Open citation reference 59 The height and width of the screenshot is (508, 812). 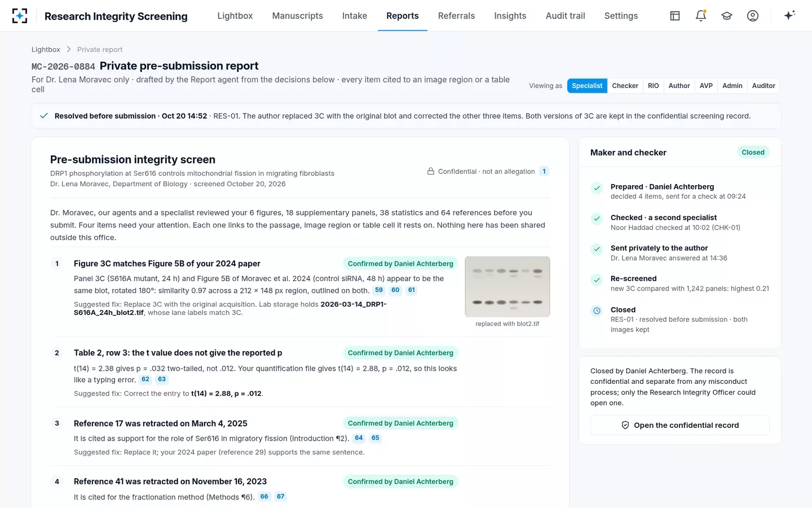[x=379, y=290]
